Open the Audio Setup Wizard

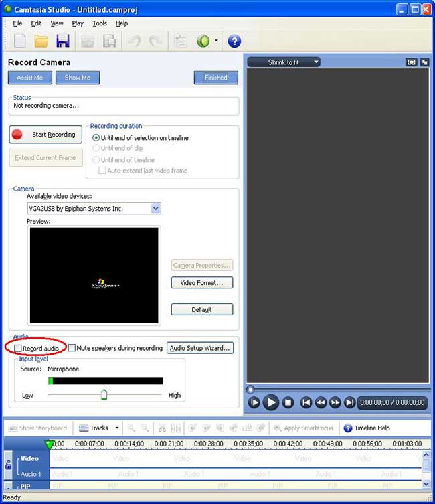coord(199,348)
